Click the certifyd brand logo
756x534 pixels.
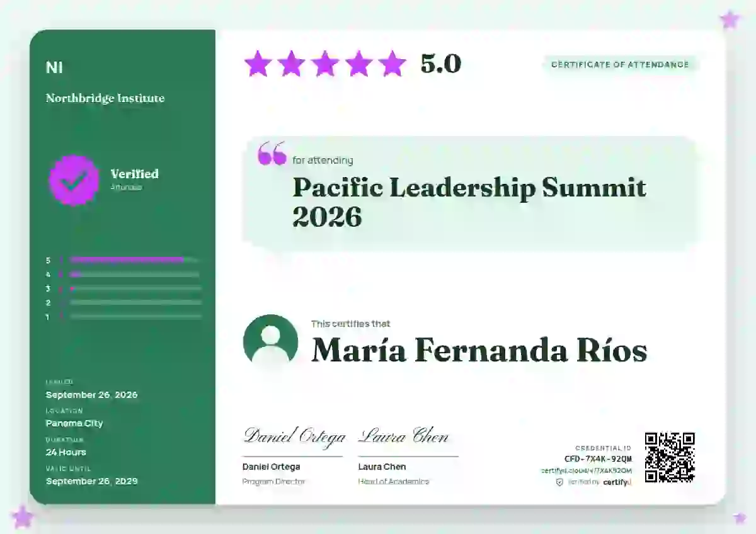point(617,482)
